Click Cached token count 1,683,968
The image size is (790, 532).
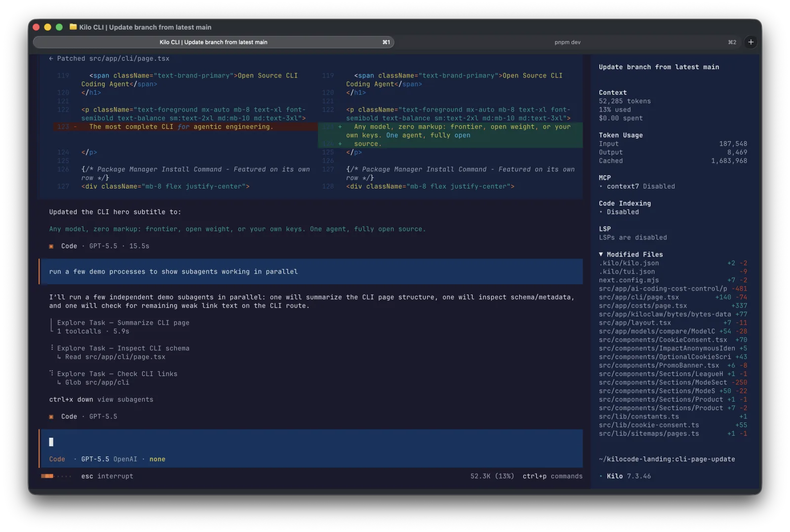[x=729, y=161]
